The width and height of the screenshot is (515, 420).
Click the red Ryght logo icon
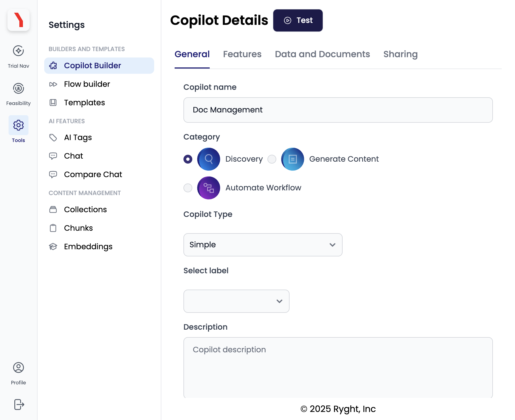click(19, 20)
